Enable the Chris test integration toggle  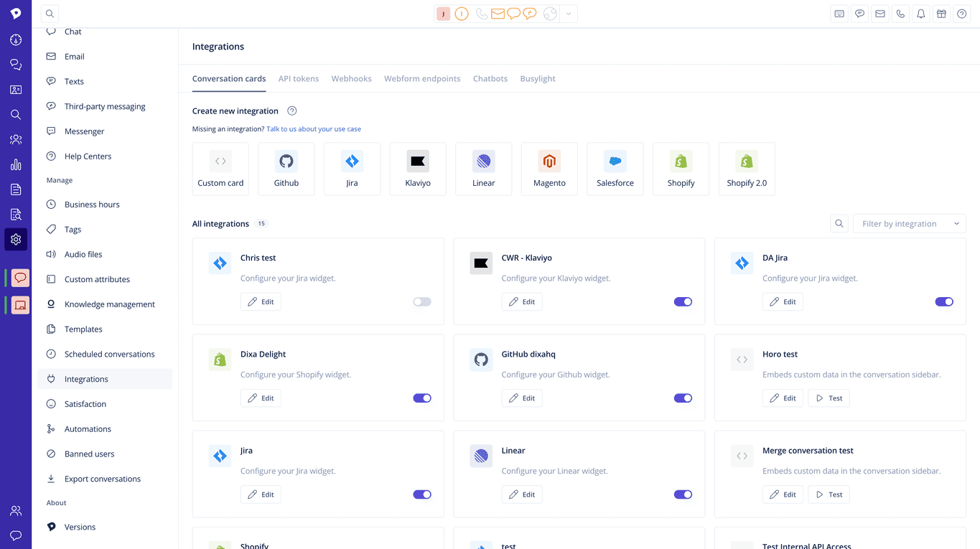pos(421,301)
